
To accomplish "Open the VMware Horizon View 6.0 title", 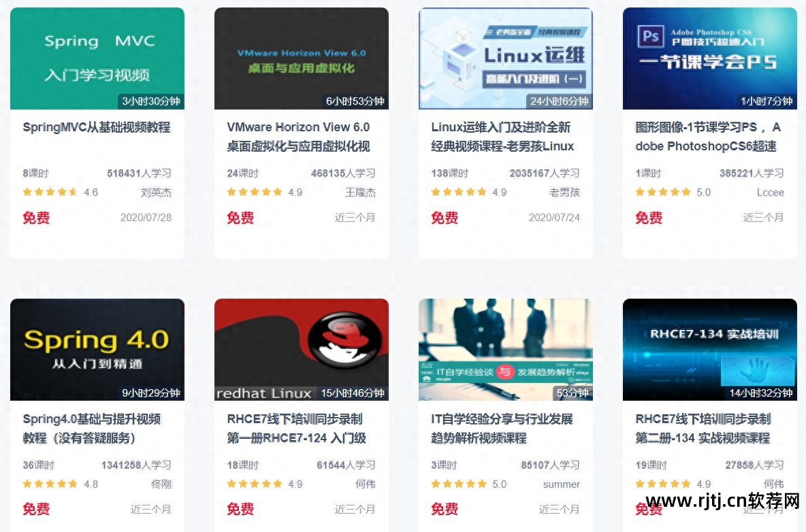I will click(299, 137).
